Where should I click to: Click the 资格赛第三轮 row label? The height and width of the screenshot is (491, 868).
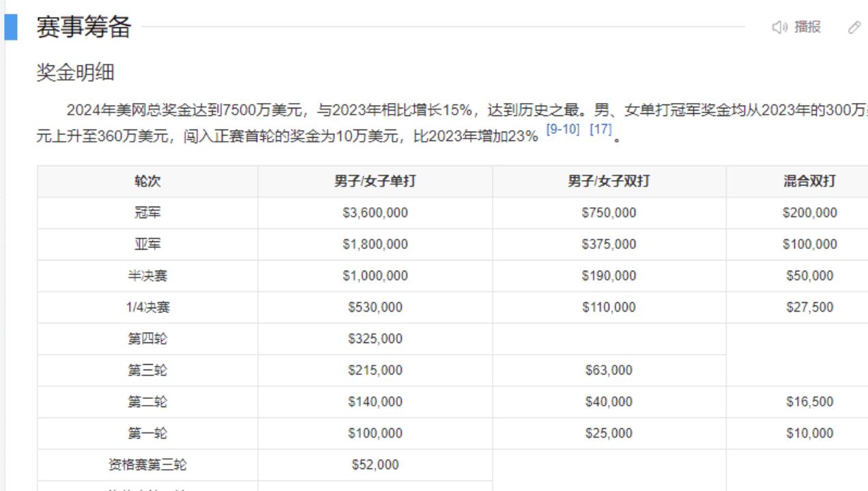point(147,465)
